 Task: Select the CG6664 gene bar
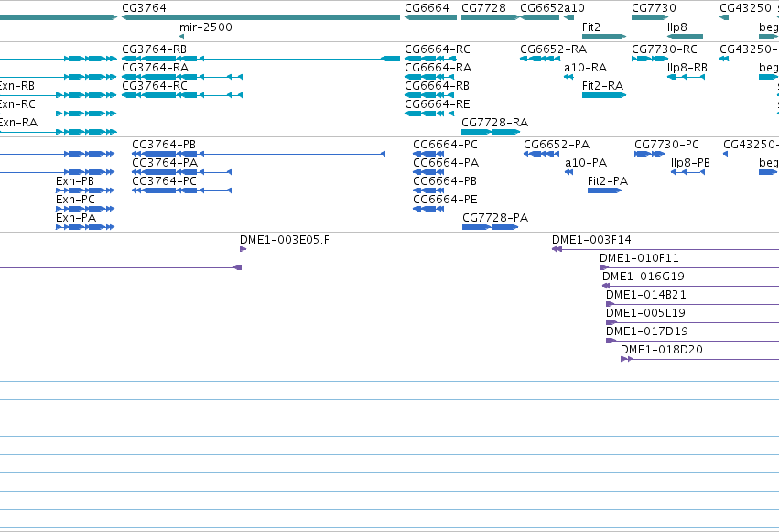pos(431,17)
